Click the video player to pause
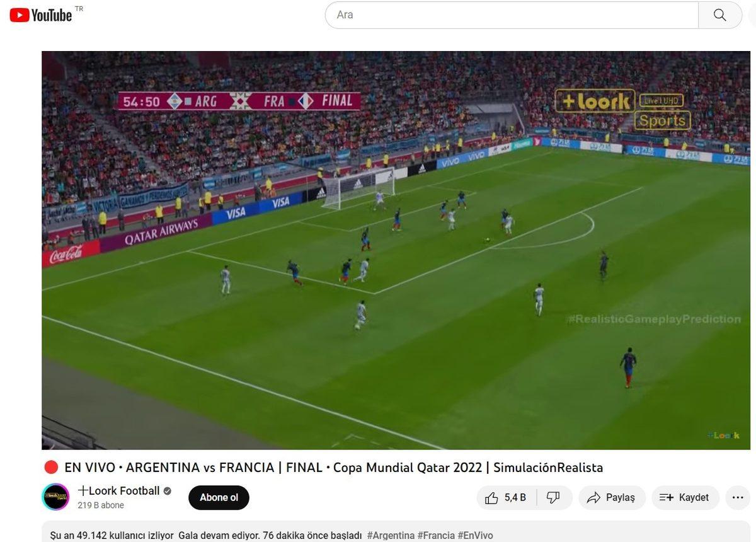This screenshot has width=756, height=542. 396,250
